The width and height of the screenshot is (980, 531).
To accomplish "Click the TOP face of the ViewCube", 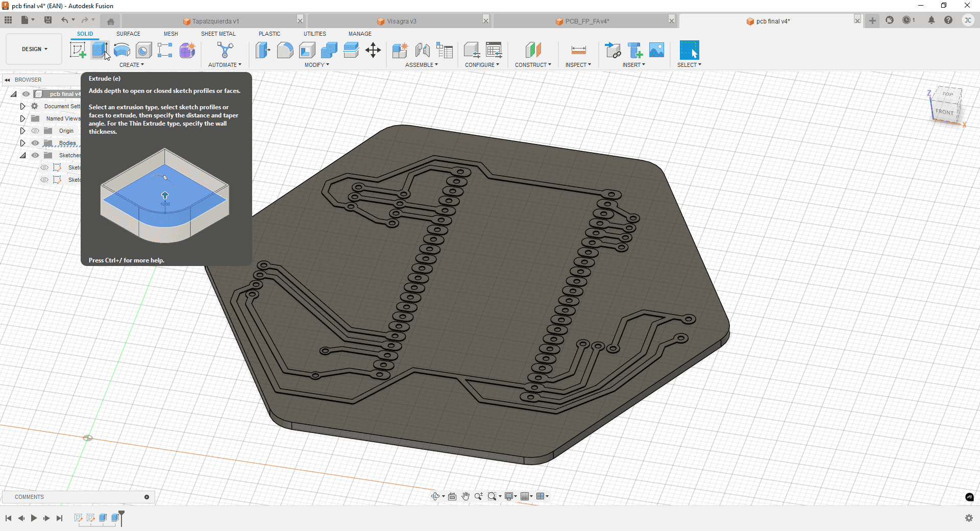I will coord(947,94).
